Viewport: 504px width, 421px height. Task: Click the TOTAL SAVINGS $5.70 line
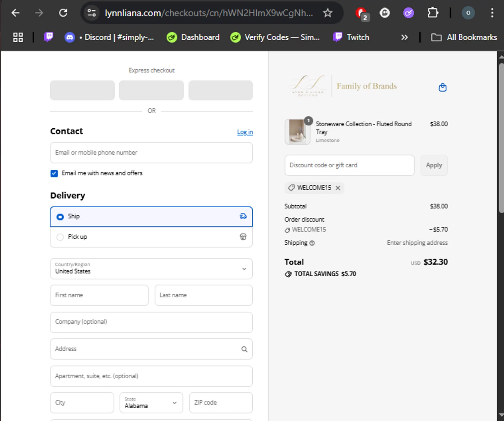click(x=320, y=274)
